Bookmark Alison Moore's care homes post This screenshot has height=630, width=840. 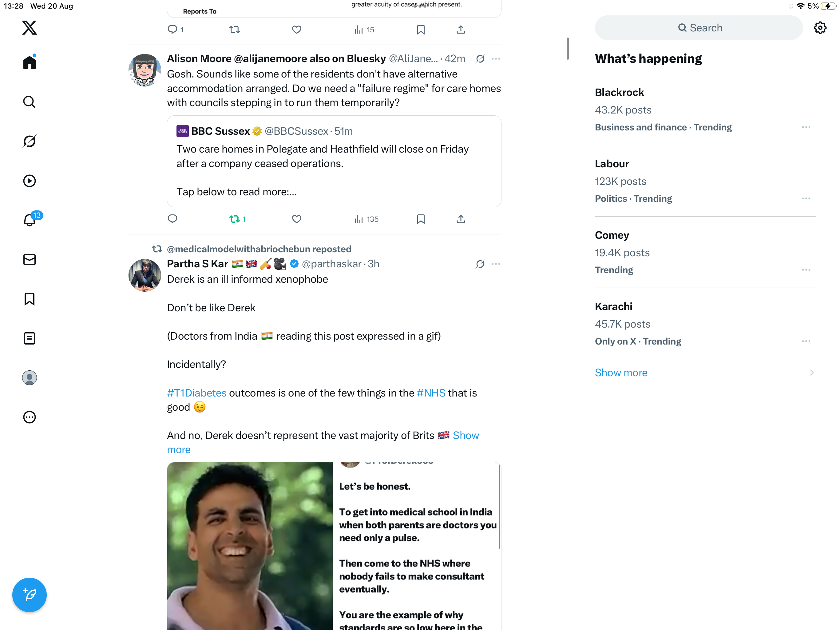pos(420,219)
